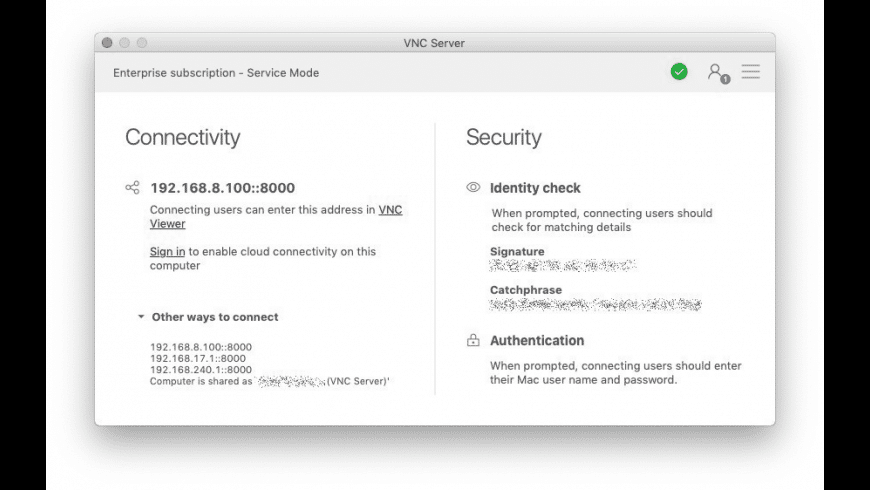Click the yellow minimize window button

coord(125,43)
